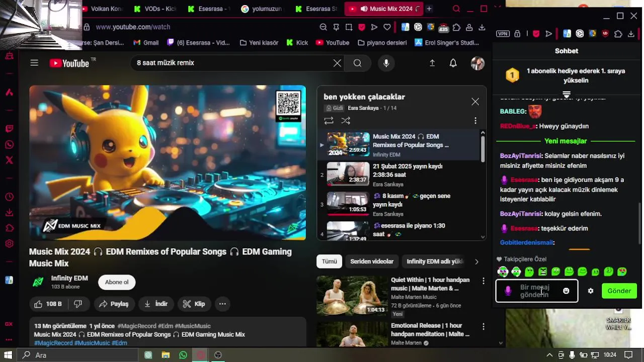The image size is (644, 362).
Task: Run the YouTube search magnifier button
Action: 357,63
